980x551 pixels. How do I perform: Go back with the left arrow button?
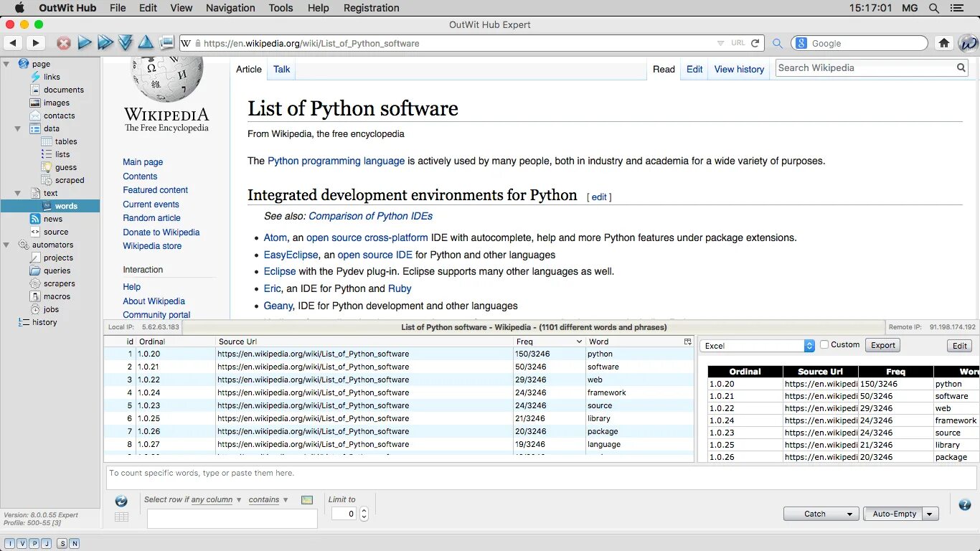click(x=13, y=43)
